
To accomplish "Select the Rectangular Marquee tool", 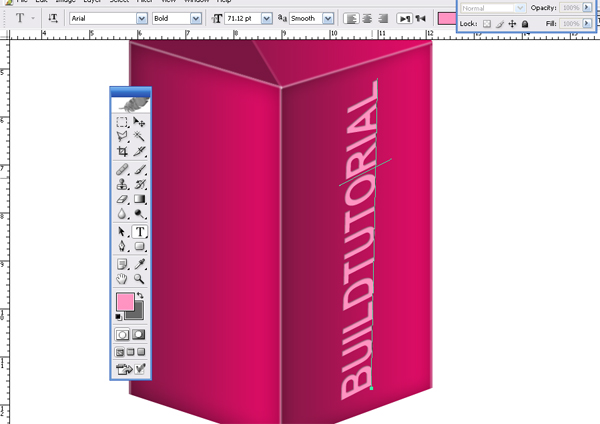I will point(122,122).
